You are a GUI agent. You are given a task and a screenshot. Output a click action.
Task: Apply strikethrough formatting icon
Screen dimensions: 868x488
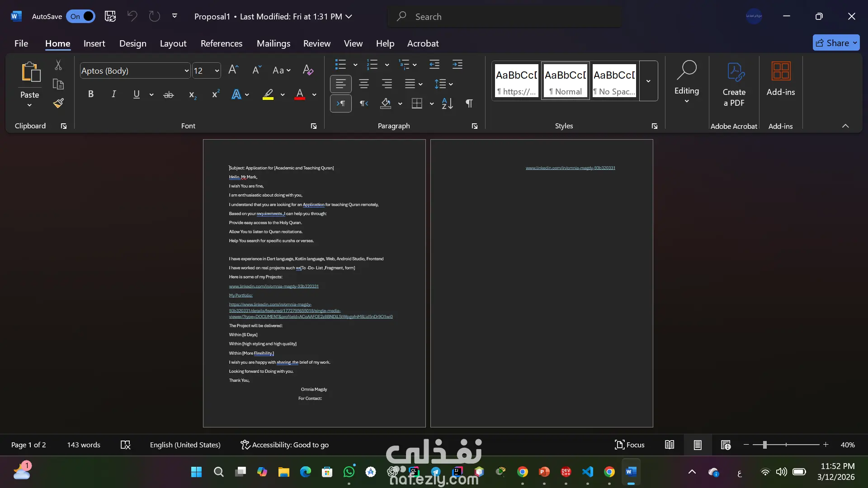(x=168, y=94)
